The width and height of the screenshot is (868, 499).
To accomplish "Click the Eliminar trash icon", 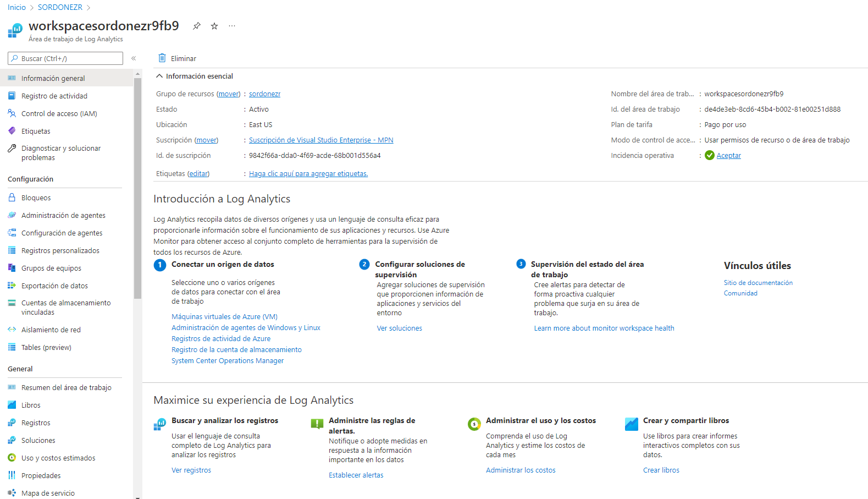I will (x=162, y=58).
